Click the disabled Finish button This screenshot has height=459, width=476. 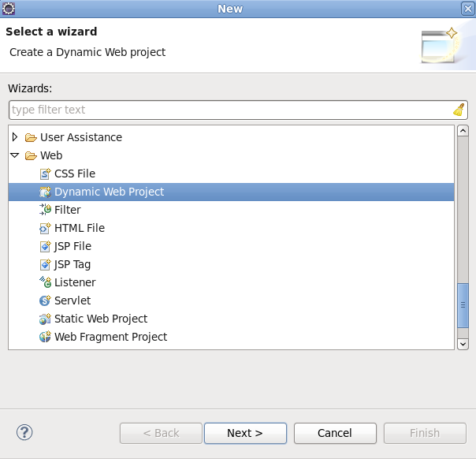point(425,433)
